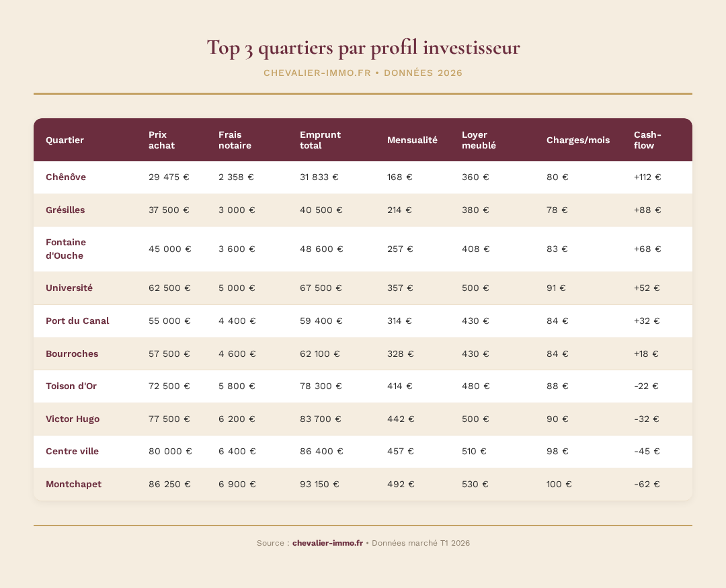Screen dimensions: 726x588
Task: Click the page title heading
Action: pos(363,48)
